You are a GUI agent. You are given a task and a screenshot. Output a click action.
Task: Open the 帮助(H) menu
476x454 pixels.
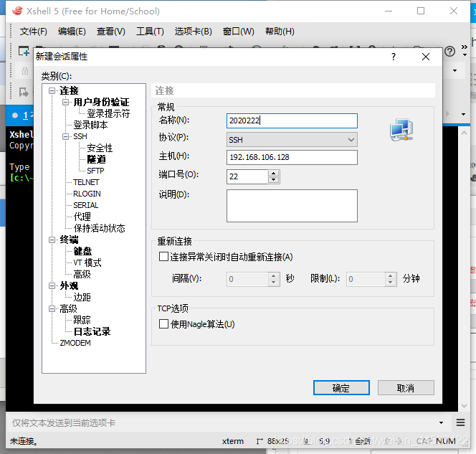(280, 32)
